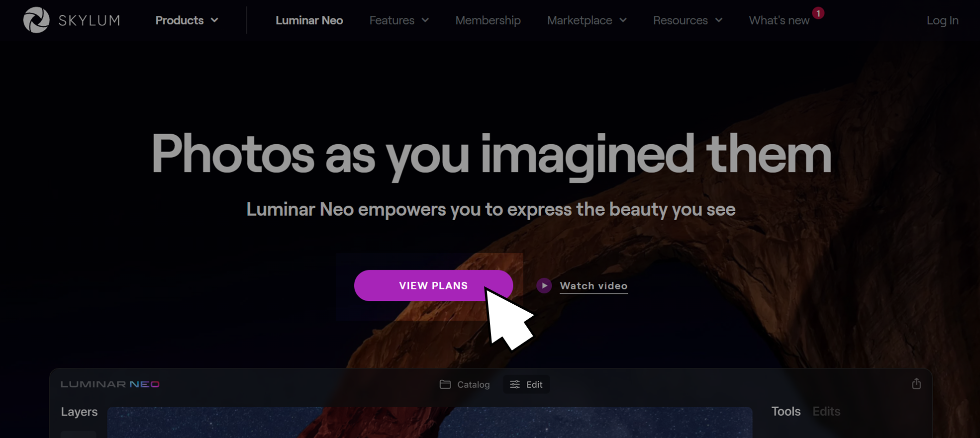Screen dimensions: 980x438
Task: Click the Catalog folder icon
Action: tap(445, 384)
